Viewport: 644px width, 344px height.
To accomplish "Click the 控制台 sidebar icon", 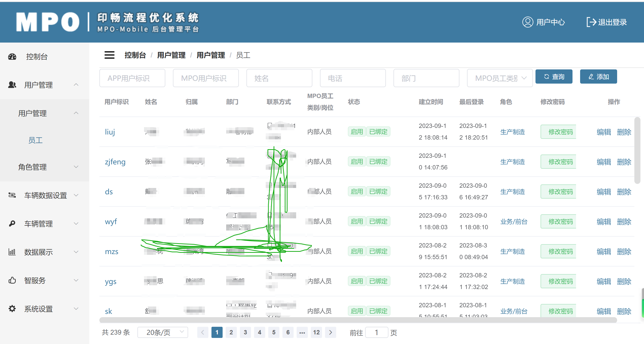I will 12,56.
